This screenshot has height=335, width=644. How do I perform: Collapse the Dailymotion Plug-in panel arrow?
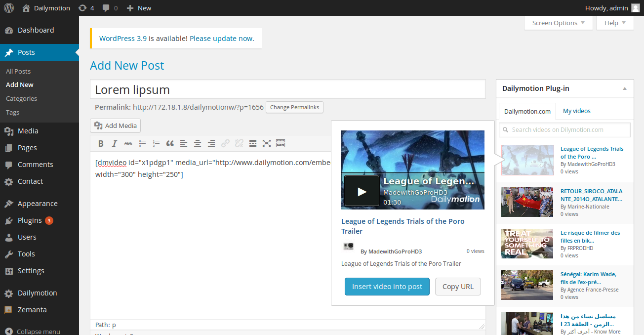[625, 88]
